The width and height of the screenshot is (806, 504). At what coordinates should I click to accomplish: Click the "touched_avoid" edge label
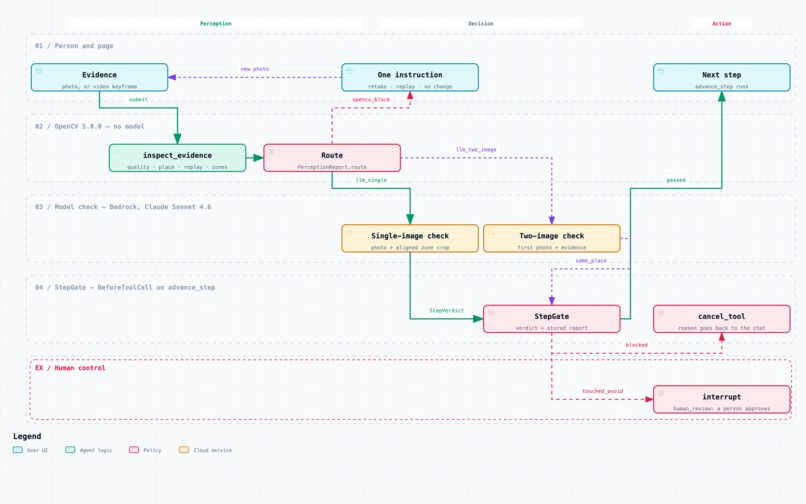coord(602,391)
